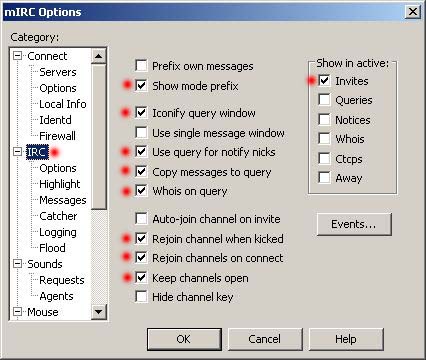The height and width of the screenshot is (360, 426).
Task: Click category list scroll down arrow
Action: coord(99,312)
